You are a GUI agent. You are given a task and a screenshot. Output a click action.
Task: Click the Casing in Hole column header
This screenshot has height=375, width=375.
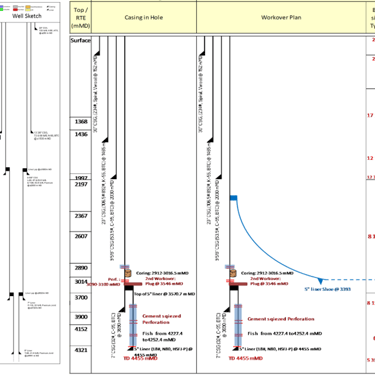pos(144,17)
